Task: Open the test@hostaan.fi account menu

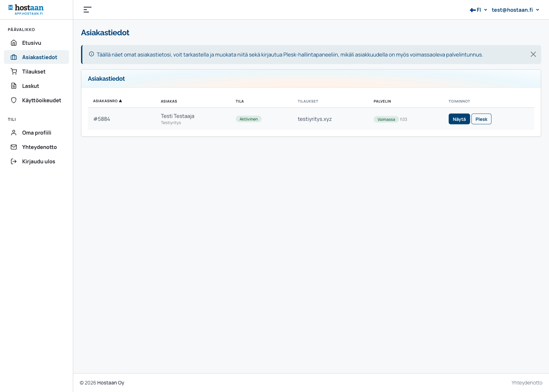Action: [515, 10]
